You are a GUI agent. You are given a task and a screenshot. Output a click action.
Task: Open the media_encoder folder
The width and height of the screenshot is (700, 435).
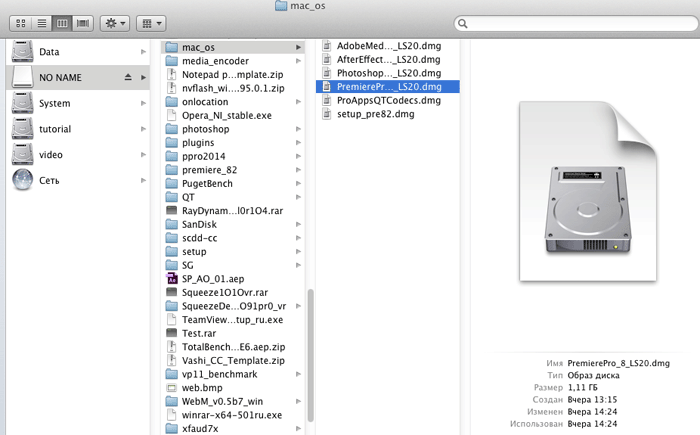pyautogui.click(x=233, y=61)
